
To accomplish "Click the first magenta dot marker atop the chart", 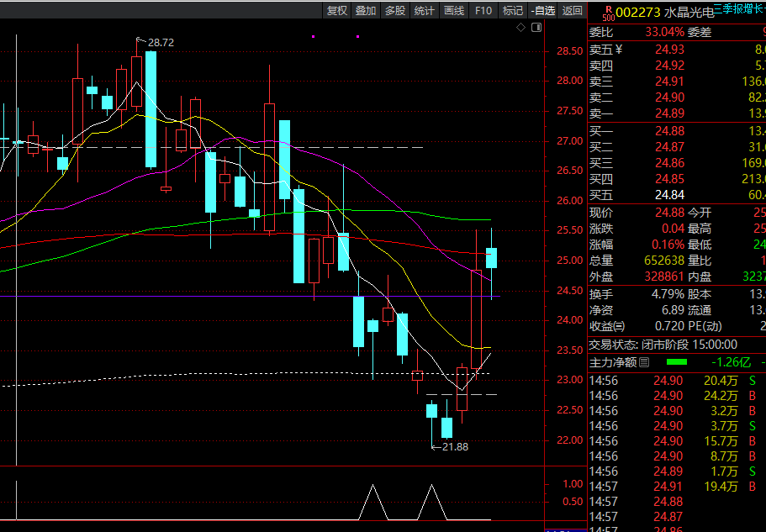I will 313,37.
